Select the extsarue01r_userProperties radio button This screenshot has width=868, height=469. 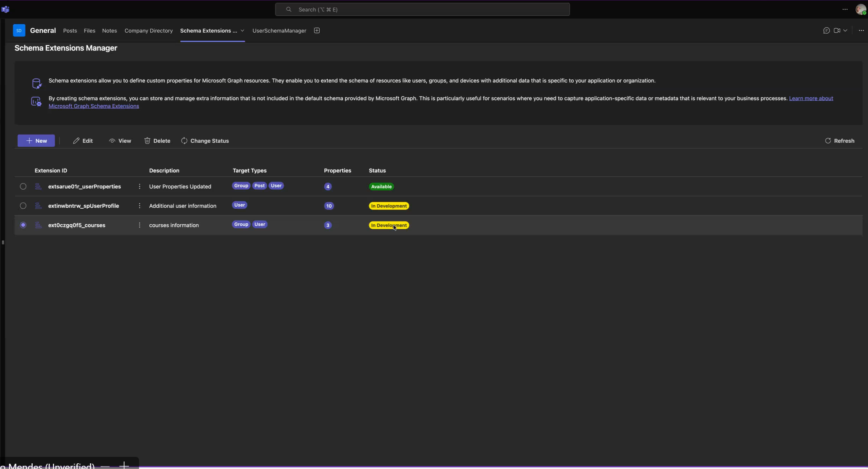click(23, 186)
